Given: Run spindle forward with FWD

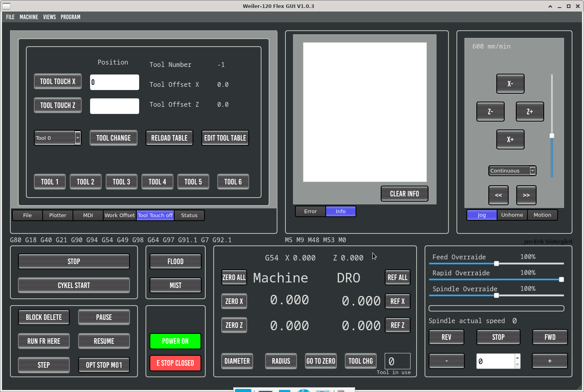Looking at the screenshot, I should pyautogui.click(x=550, y=337).
